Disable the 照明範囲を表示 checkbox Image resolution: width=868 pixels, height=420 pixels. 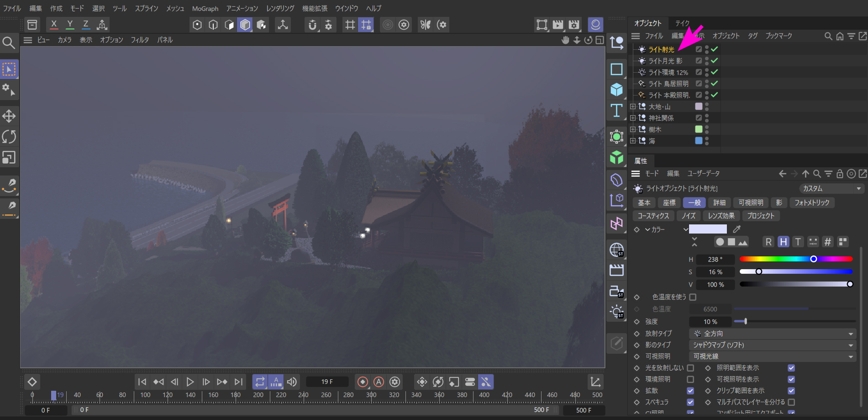791,368
